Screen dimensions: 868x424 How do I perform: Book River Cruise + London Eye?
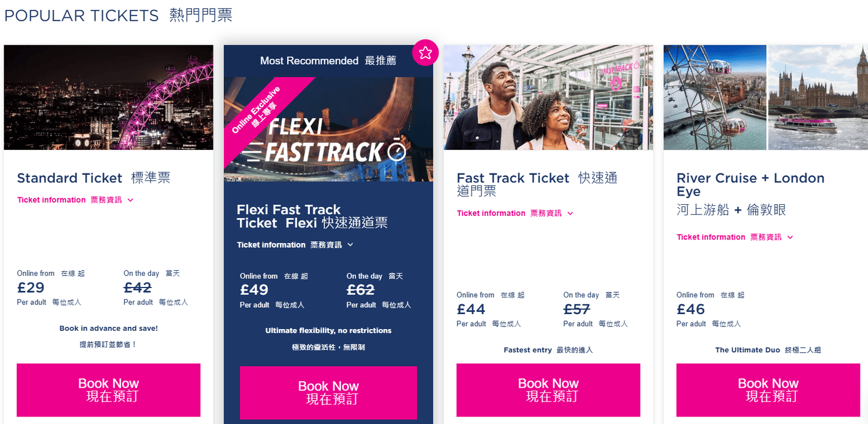pos(768,390)
